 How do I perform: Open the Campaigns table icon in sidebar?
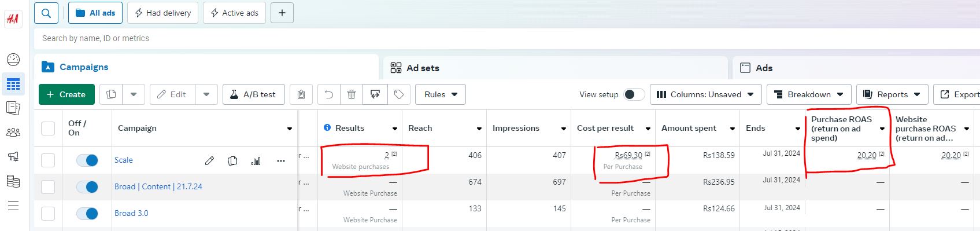tap(13, 85)
